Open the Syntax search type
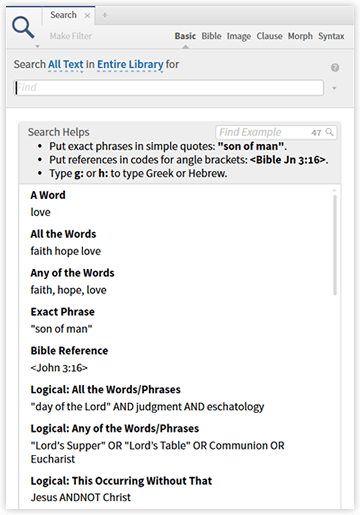 click(x=331, y=36)
